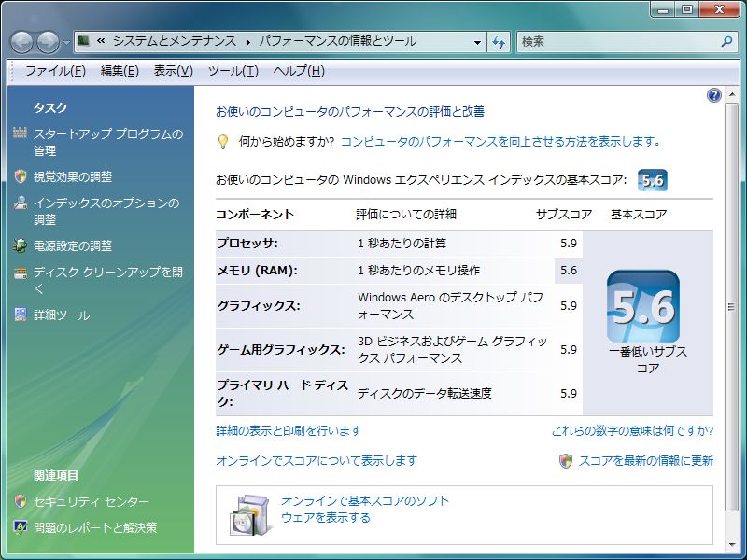Viewport: 747px width, 560px height.
Task: Open 詳細ツール task link
Action: coord(62,315)
